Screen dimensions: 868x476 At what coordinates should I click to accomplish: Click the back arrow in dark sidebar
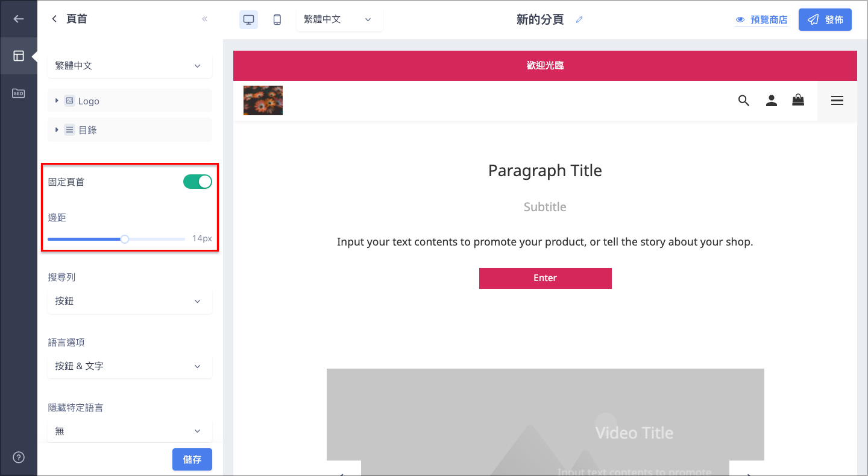pos(19,19)
